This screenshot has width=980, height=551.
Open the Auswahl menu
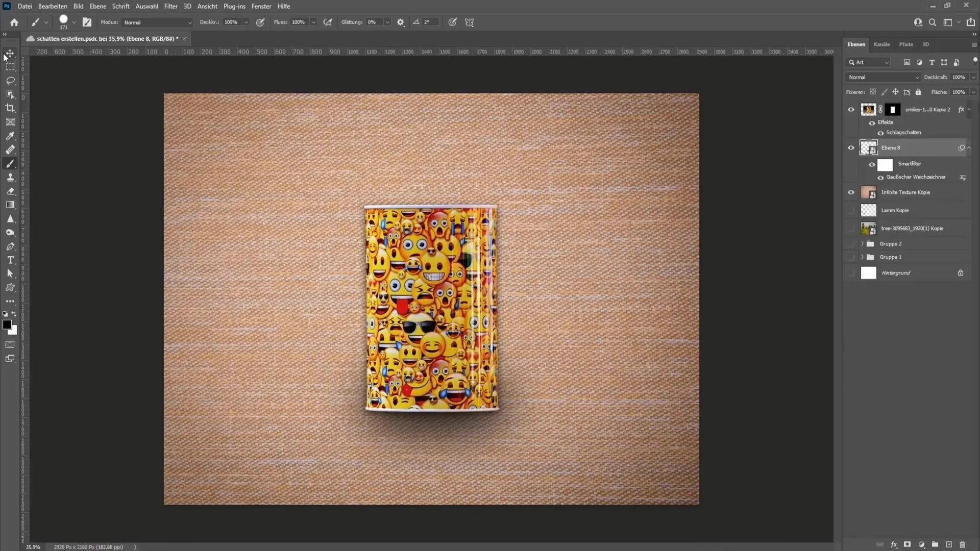(146, 6)
